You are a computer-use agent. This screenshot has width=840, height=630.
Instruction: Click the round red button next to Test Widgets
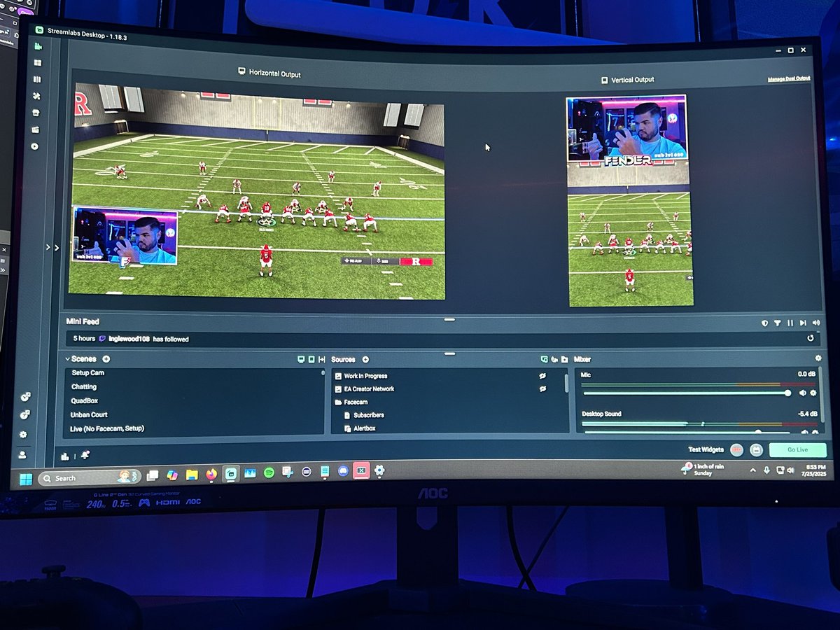737,450
